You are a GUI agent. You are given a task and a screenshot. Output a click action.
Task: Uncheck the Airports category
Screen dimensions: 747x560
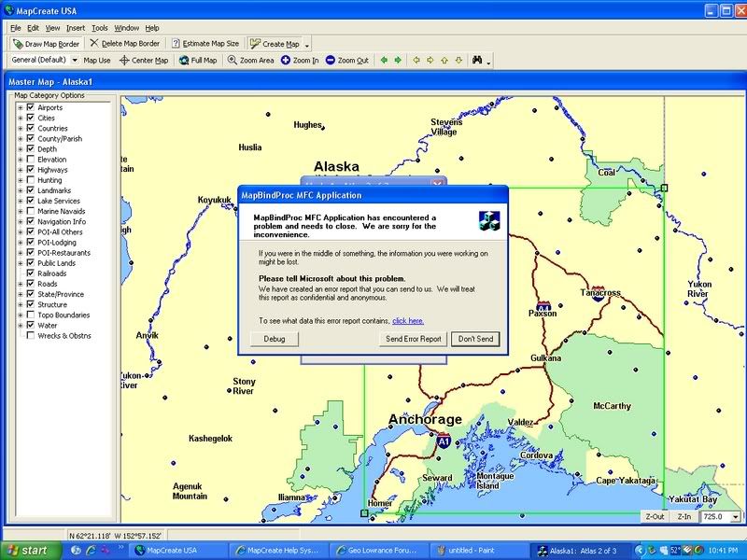[x=31, y=107]
